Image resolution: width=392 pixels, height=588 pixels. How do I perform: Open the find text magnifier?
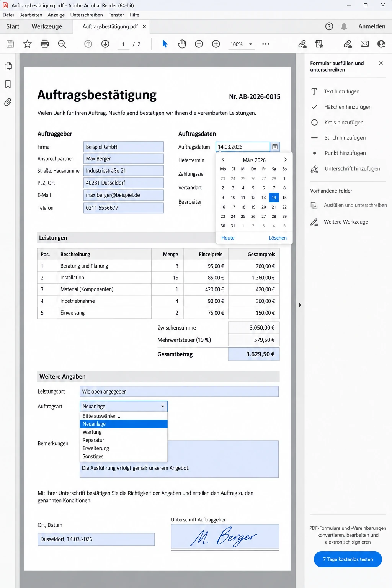[62, 44]
